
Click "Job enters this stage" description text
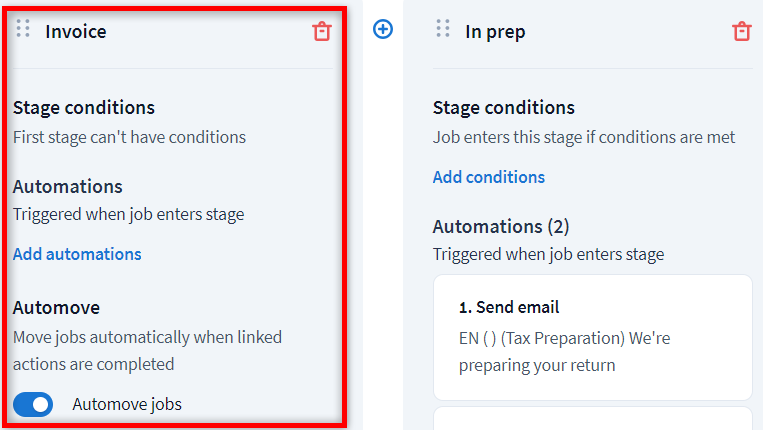click(584, 137)
